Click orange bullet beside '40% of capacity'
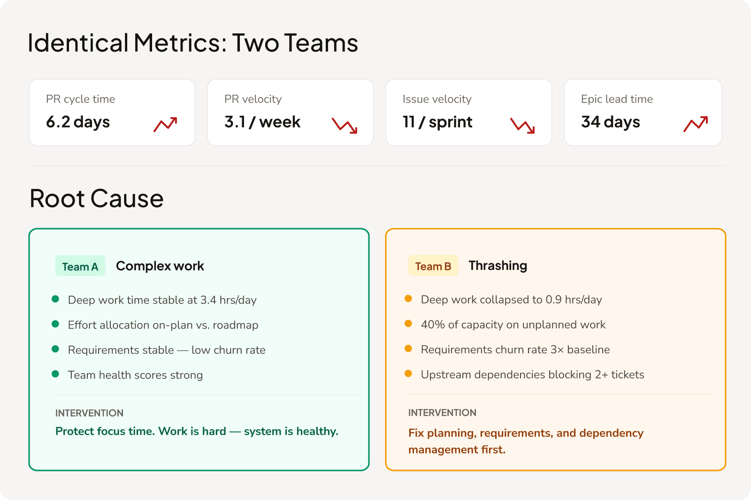Image resolution: width=751 pixels, height=500 pixels. pyautogui.click(x=408, y=323)
